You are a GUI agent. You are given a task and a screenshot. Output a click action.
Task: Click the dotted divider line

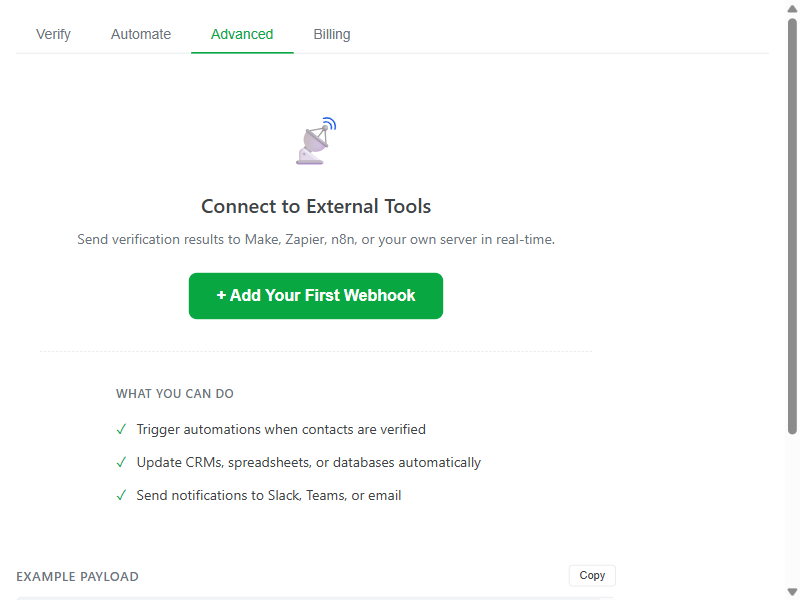(316, 350)
